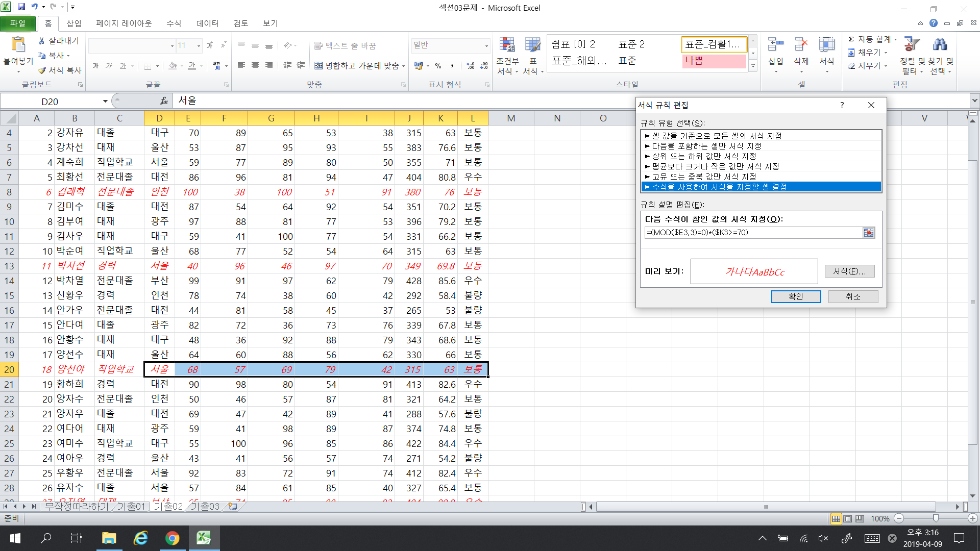
Task: Switch to Page Layout view in status bar
Action: (x=848, y=519)
